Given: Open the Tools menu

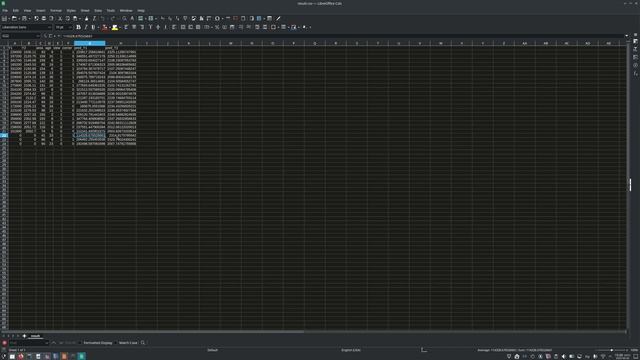Looking at the screenshot, I should 111,11.
